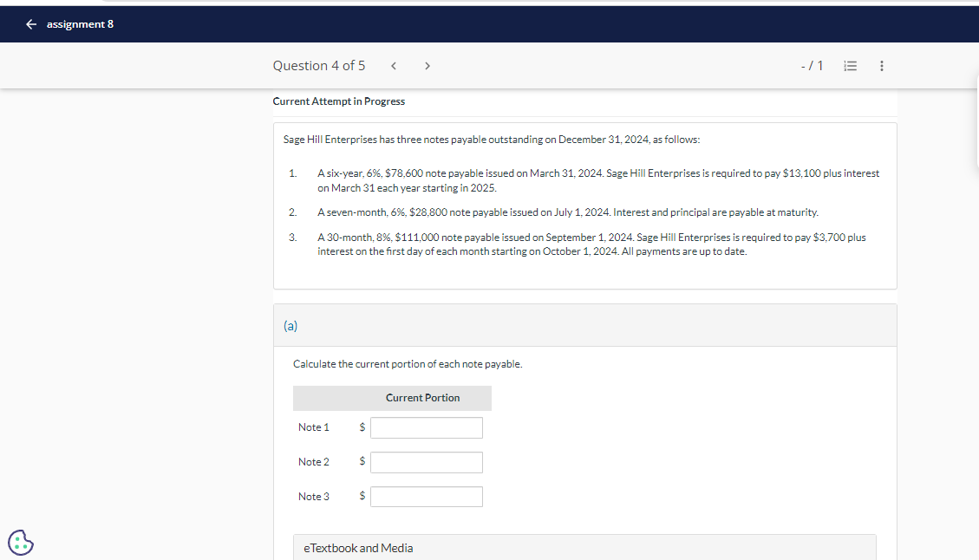The height and width of the screenshot is (560, 979).
Task: Click the kebab menu at top right
Action: click(x=881, y=65)
